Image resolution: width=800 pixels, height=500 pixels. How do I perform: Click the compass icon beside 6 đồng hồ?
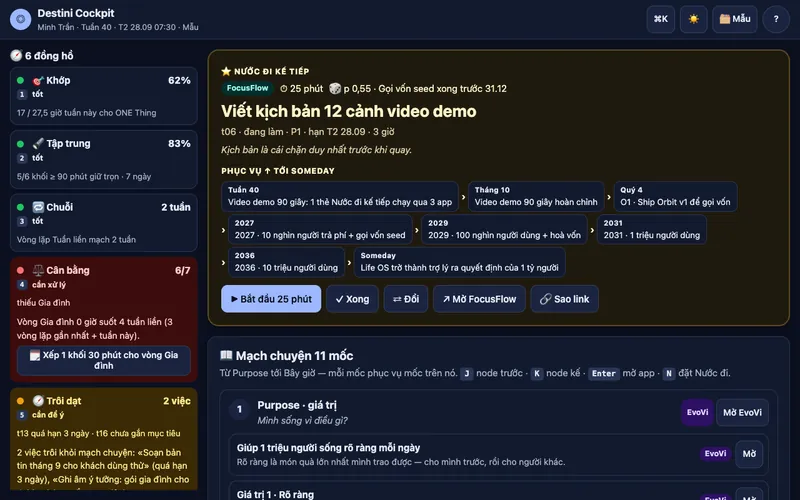point(16,56)
